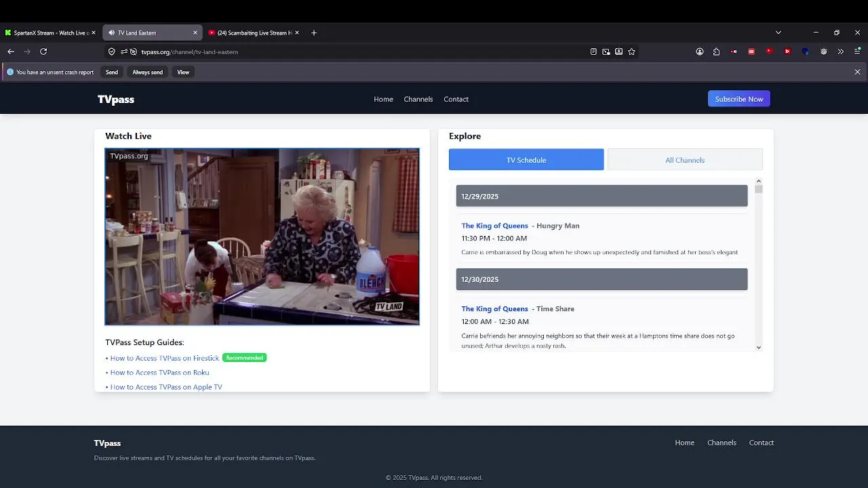868x488 pixels.
Task: Choose Always send for crash reports
Action: [147, 72]
